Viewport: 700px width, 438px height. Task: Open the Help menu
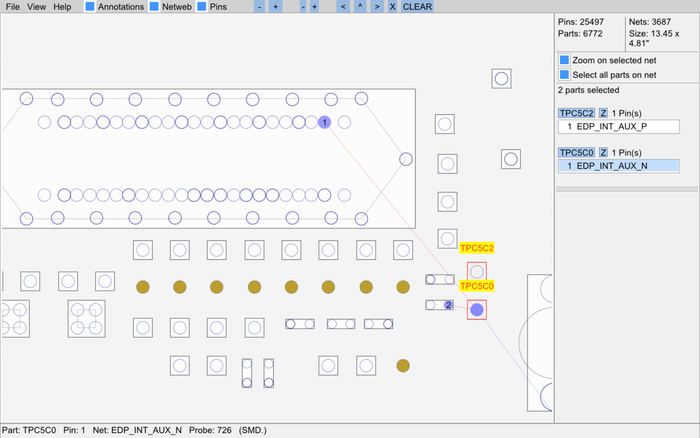coord(62,7)
